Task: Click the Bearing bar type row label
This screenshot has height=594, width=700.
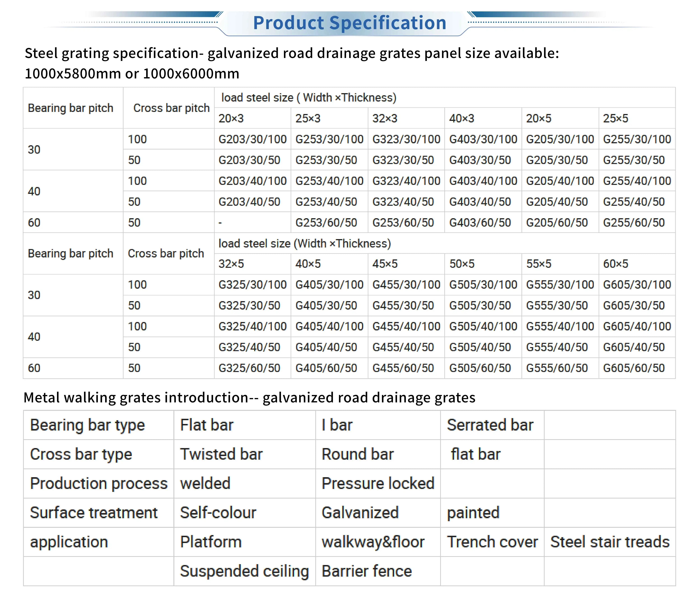Action: [x=88, y=425]
